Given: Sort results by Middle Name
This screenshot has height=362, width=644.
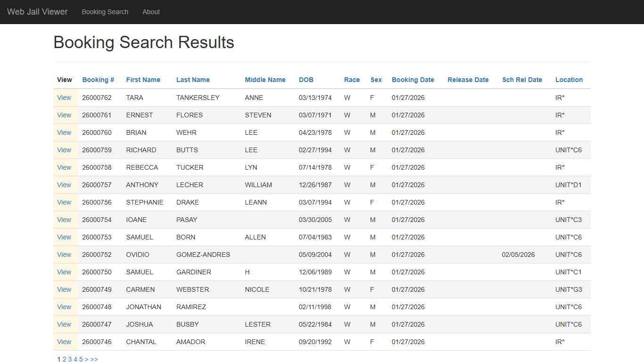Looking at the screenshot, I should point(265,80).
